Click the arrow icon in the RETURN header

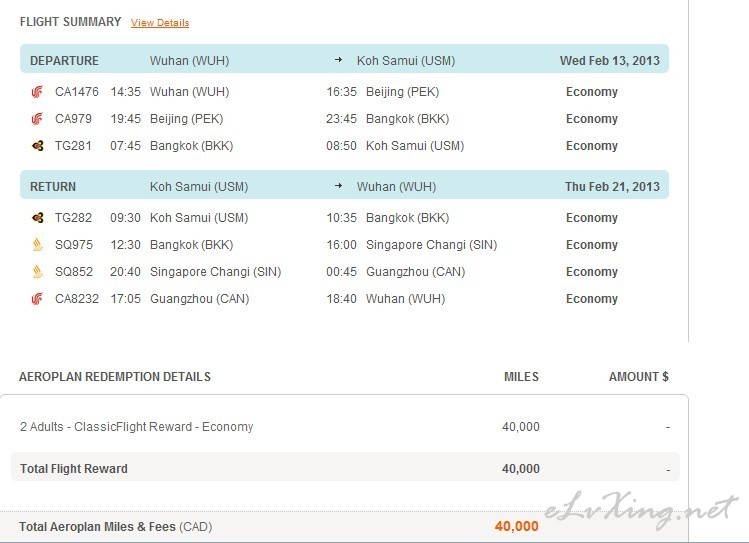tap(339, 186)
